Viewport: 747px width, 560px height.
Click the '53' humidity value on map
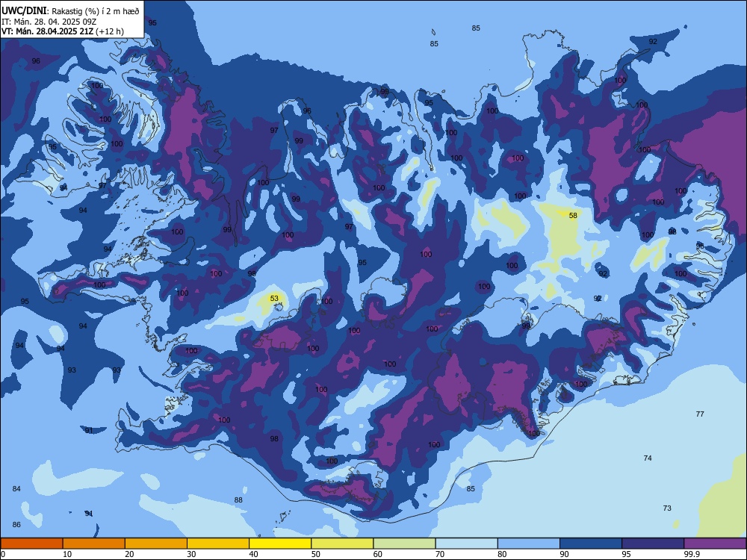pos(274,299)
